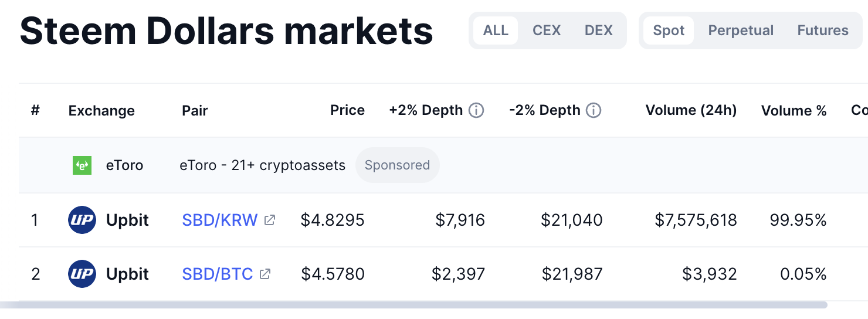Open external link icon beside SBD/KRW
The height and width of the screenshot is (319, 868).
[x=270, y=220]
